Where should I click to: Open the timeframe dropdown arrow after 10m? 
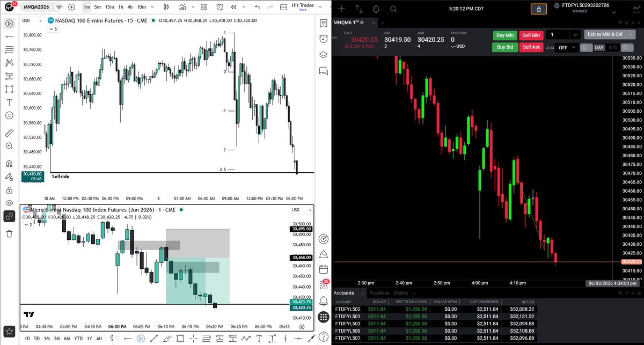pyautogui.click(x=152, y=7)
